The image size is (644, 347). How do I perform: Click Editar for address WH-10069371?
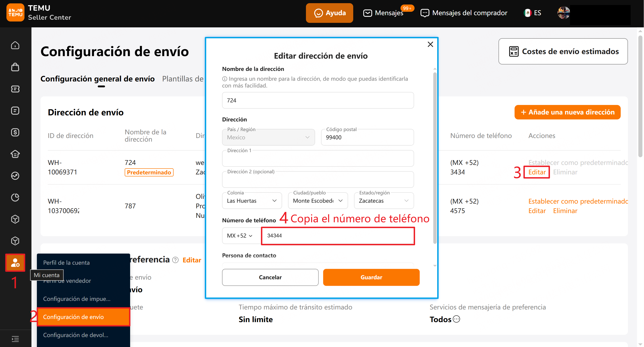[x=537, y=172]
